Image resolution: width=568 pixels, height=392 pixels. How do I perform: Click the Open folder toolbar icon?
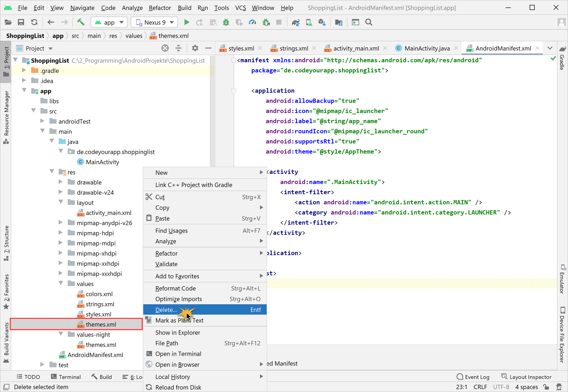(x=8, y=22)
